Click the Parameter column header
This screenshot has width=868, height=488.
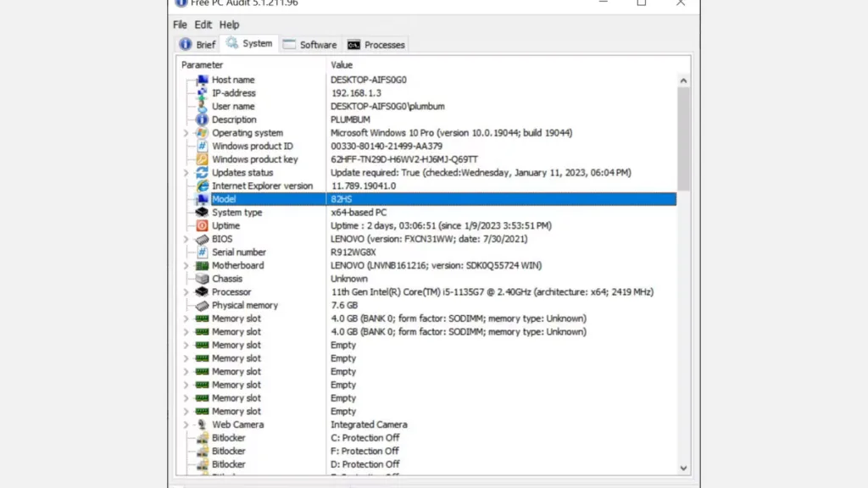(251, 64)
